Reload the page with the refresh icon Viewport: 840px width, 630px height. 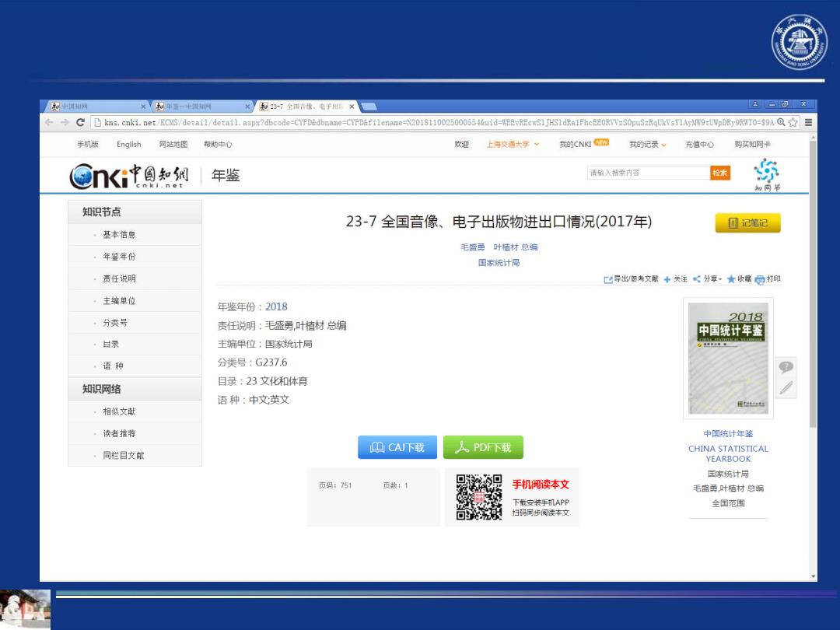(80, 122)
